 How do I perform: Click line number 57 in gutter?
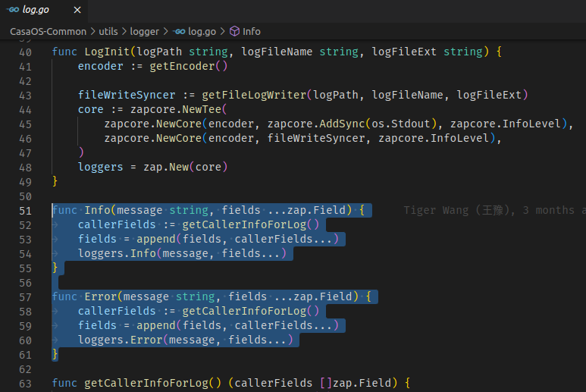26,297
